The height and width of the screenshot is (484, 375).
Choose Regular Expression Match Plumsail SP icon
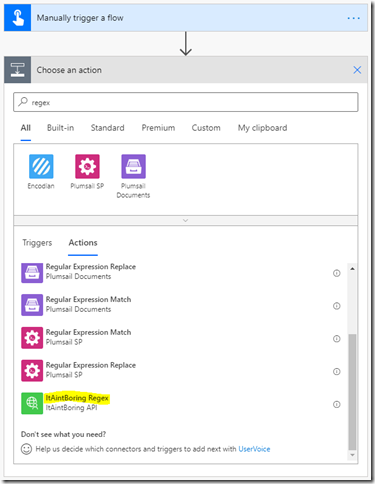pos(32,338)
